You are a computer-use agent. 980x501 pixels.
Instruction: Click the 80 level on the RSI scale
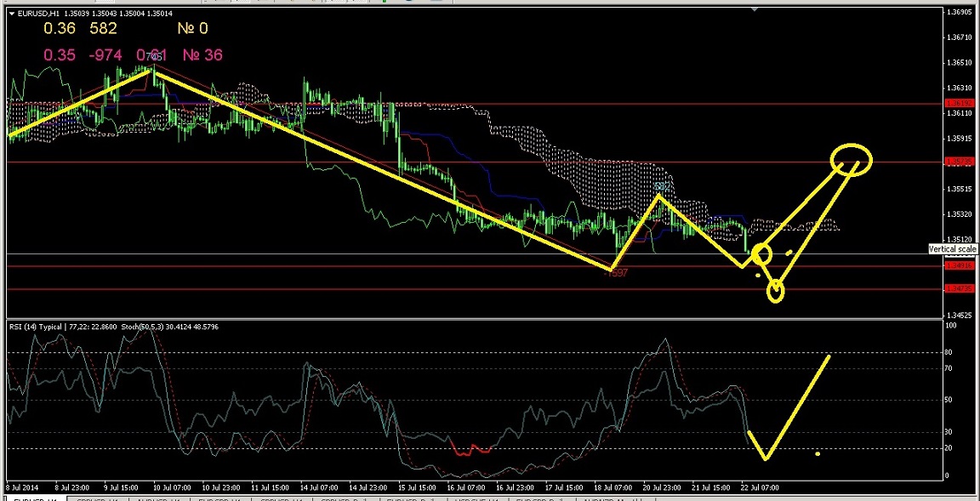(x=948, y=351)
